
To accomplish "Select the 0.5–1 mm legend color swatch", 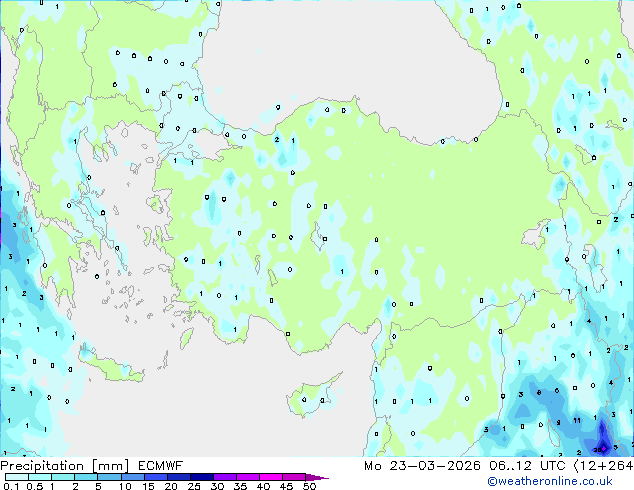I will click(x=40, y=477).
